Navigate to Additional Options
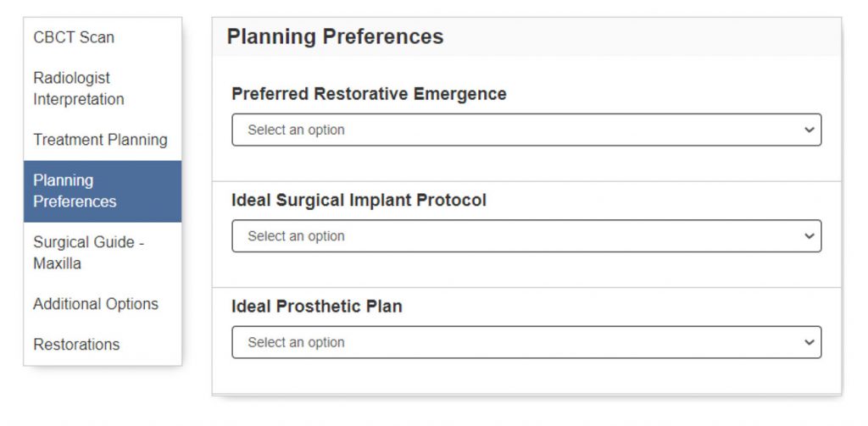Viewport: 868px width, 426px height. (x=96, y=304)
